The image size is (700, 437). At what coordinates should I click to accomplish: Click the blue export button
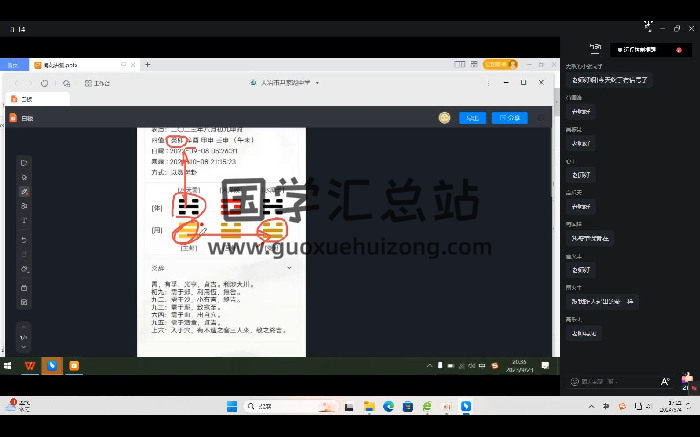472,118
